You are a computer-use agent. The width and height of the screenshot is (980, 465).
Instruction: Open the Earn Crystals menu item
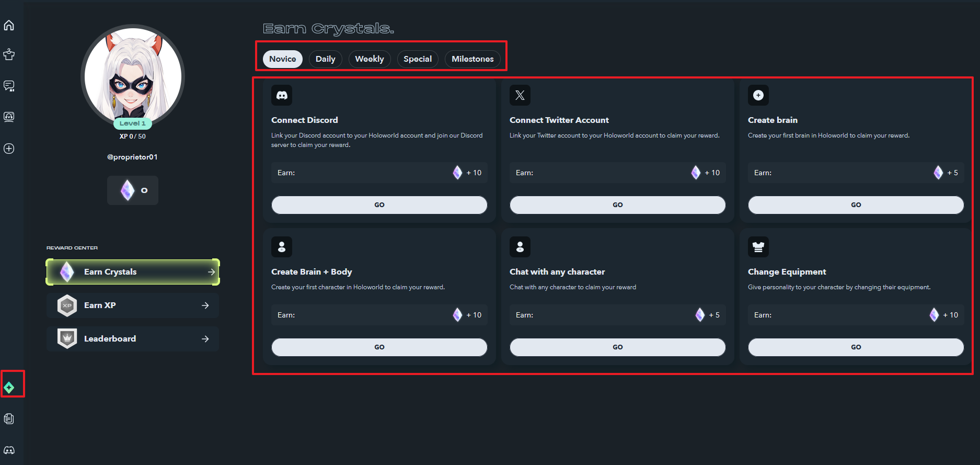point(133,272)
